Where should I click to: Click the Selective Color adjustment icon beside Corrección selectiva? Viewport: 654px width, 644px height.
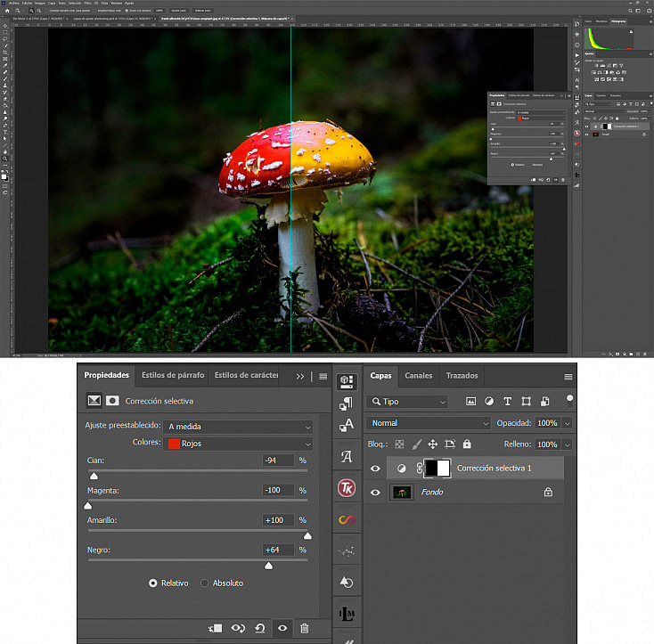click(x=94, y=401)
